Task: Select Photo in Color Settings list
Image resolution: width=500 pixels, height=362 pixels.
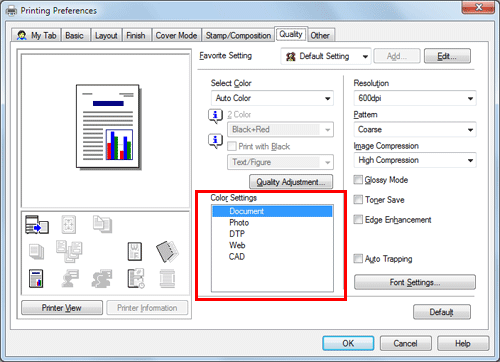Action: point(239,223)
